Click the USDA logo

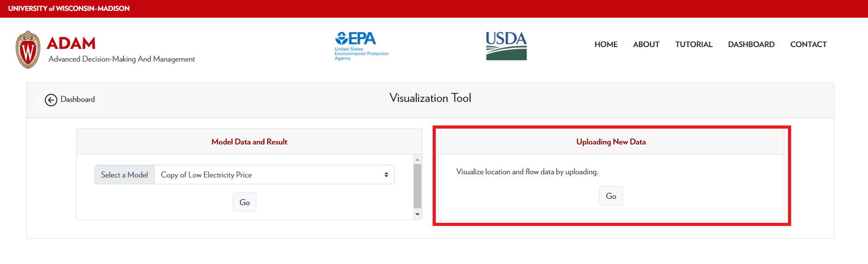click(506, 46)
